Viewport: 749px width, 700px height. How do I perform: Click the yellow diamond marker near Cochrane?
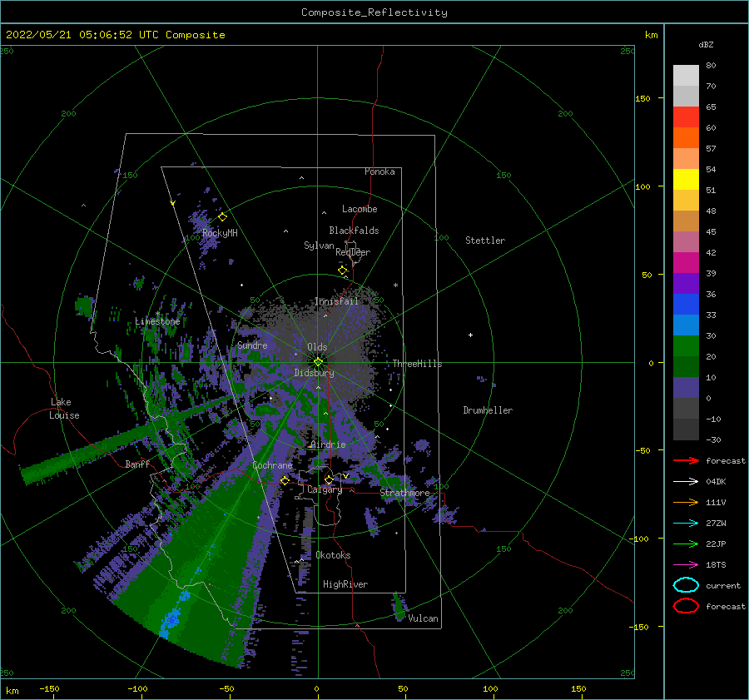(x=285, y=481)
